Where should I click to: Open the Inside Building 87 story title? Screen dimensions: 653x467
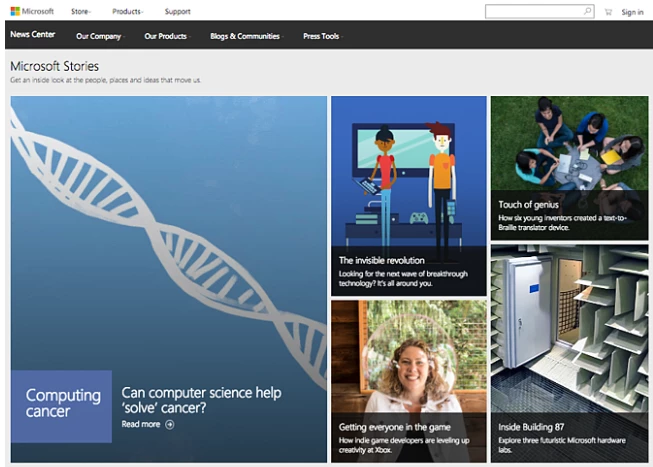[531, 427]
